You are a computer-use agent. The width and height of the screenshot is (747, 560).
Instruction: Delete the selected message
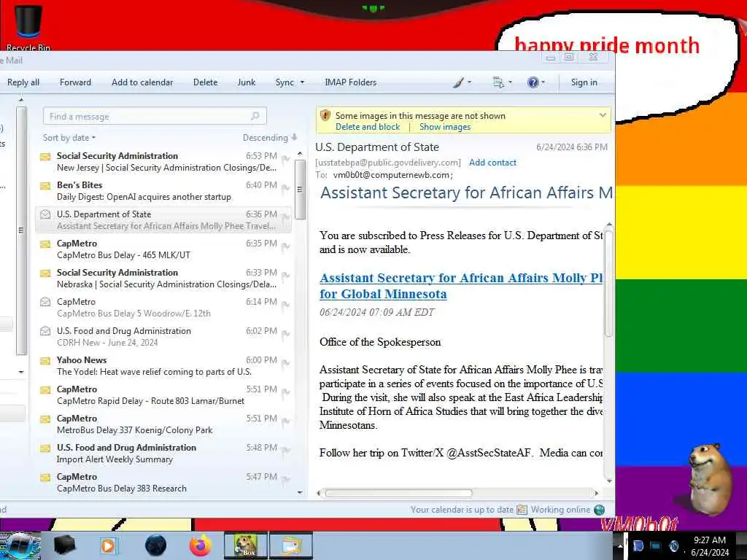tap(205, 82)
